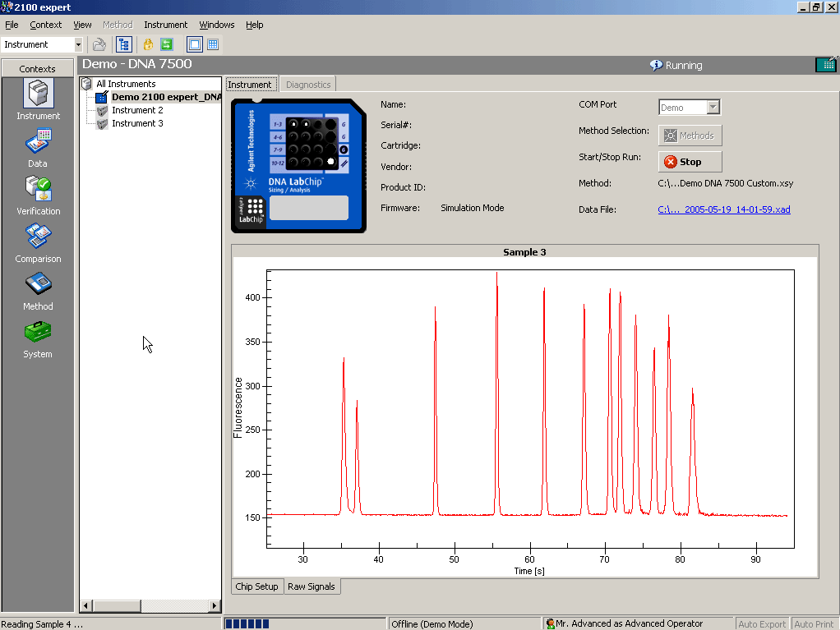This screenshot has width=840, height=630.
Task: Select All Instruments tree root
Action: [126, 84]
